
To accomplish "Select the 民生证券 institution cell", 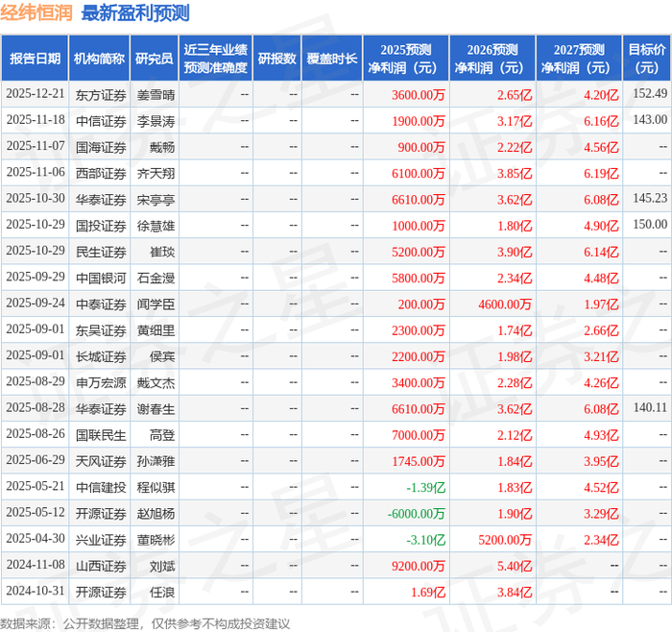I will (101, 252).
